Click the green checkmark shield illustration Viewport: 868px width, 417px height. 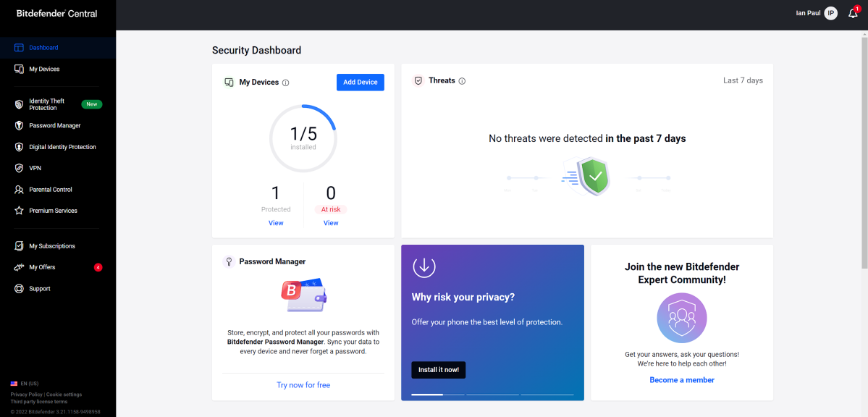592,177
